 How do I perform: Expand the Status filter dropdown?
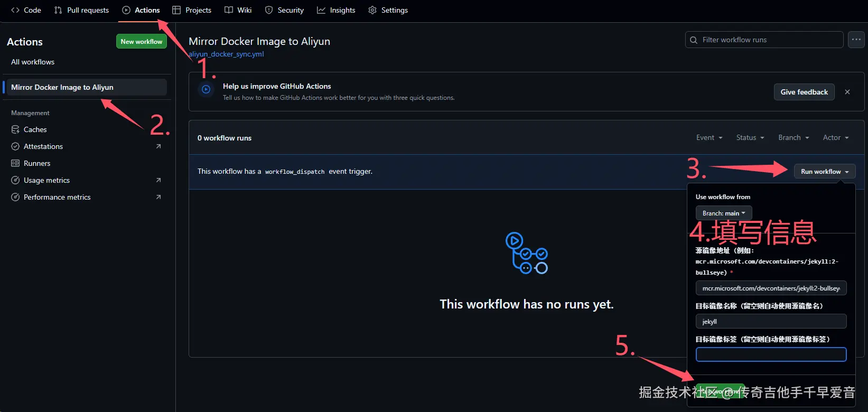(x=750, y=137)
